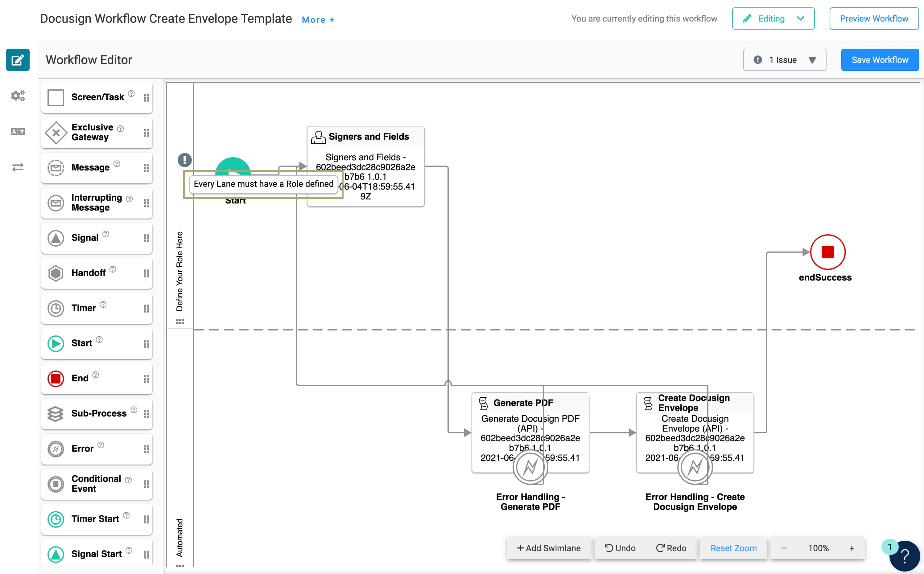
Task: Select the Timer Start green clock icon
Action: 56,519
